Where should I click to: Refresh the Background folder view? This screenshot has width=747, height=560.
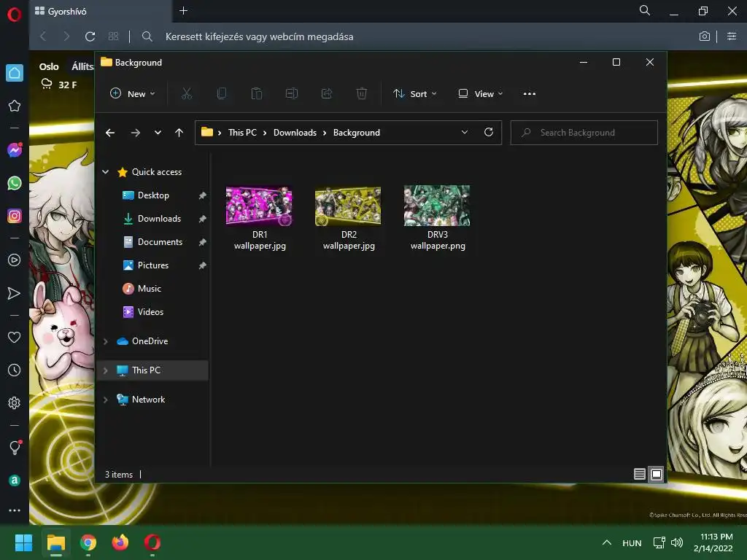tap(488, 133)
